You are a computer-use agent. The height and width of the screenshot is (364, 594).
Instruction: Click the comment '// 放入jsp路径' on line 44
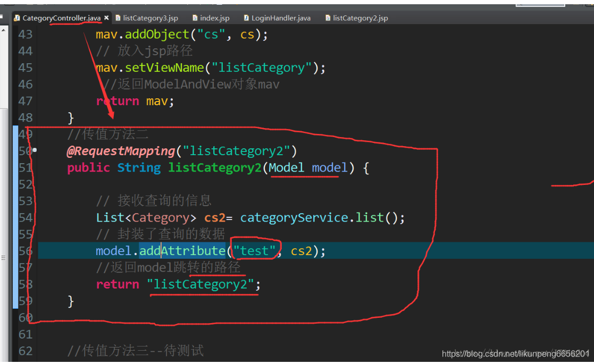coord(144,50)
